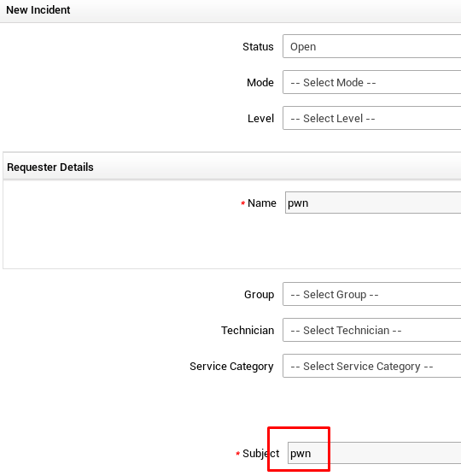This screenshot has height=476, width=461.
Task: Click the Mode field label
Action: (x=260, y=82)
